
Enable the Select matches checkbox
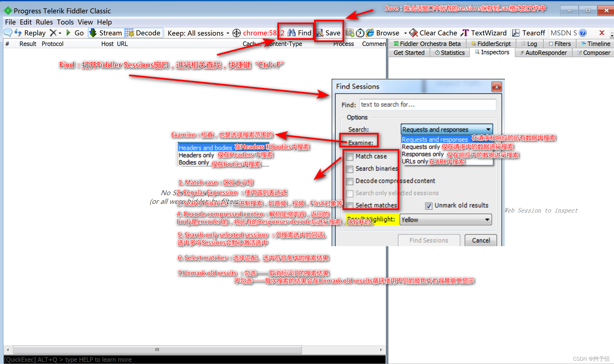click(x=350, y=206)
